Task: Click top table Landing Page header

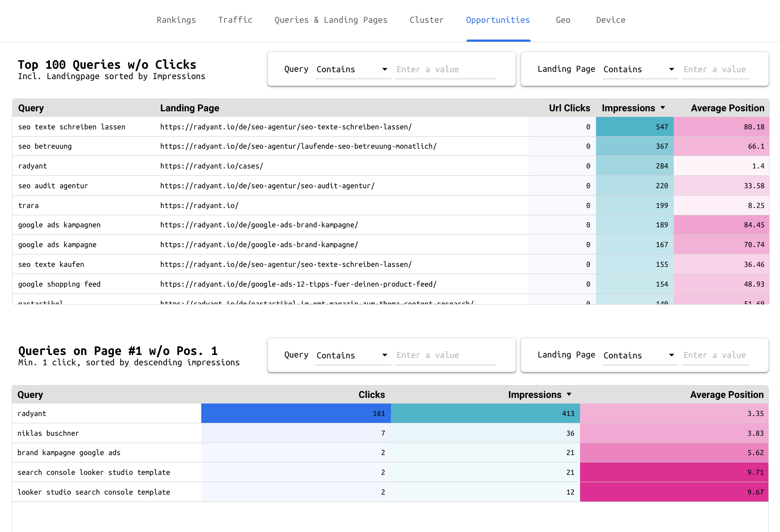Action: [190, 108]
